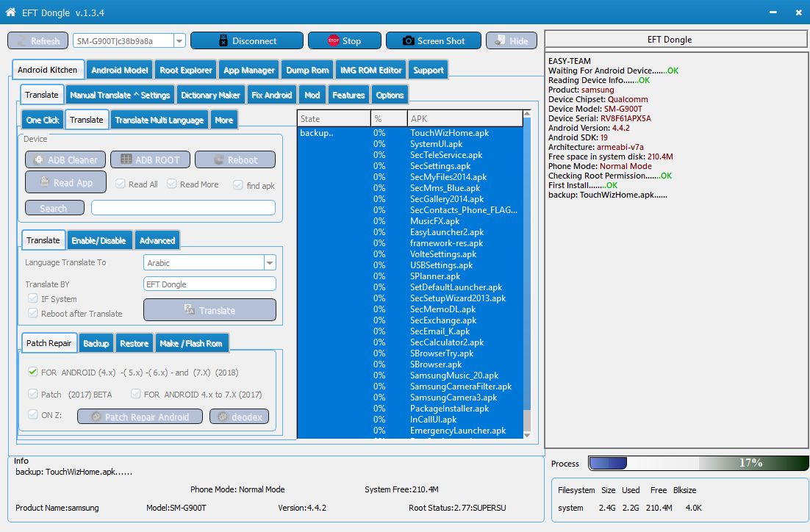Enable the find apk checkbox
This screenshot has height=532, width=810.
pos(237,185)
